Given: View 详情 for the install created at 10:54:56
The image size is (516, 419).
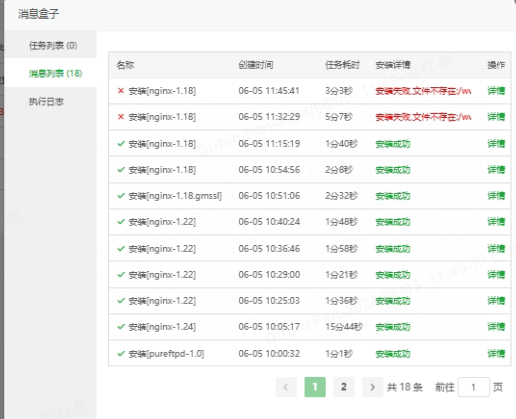Looking at the screenshot, I should pyautogui.click(x=496, y=170).
